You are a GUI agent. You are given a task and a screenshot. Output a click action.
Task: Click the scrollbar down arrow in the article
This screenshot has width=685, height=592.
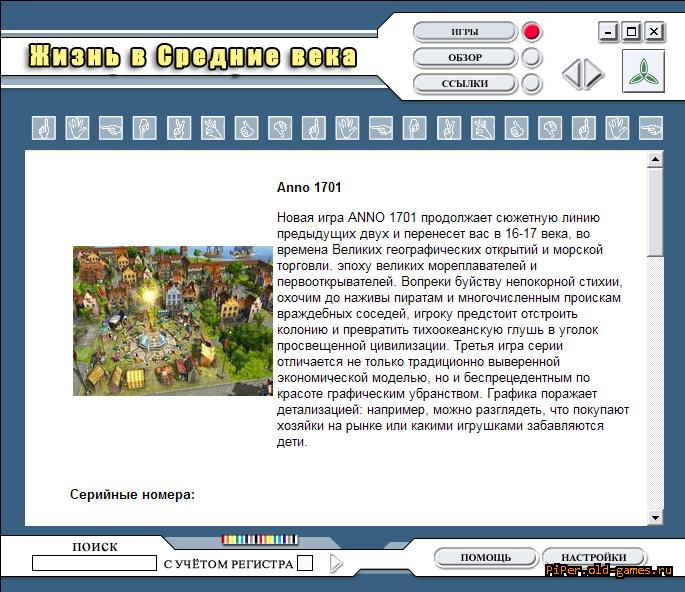(655, 516)
